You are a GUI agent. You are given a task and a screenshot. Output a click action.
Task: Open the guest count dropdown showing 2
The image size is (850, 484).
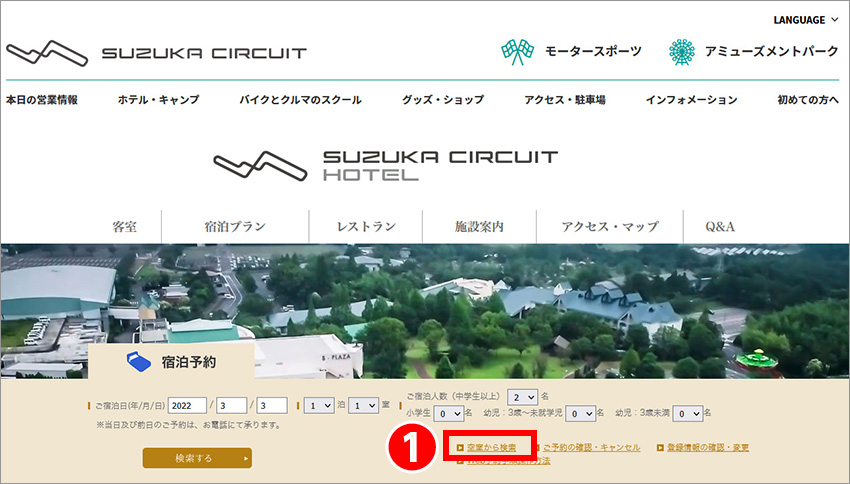tap(523, 397)
